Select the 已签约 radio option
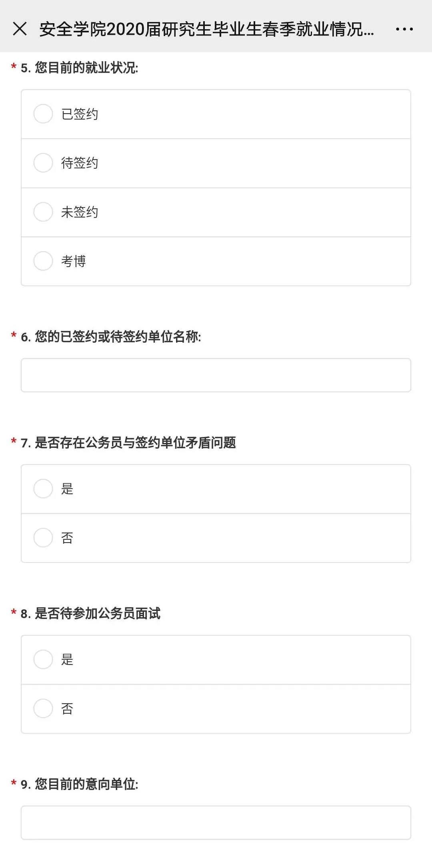 click(x=43, y=114)
